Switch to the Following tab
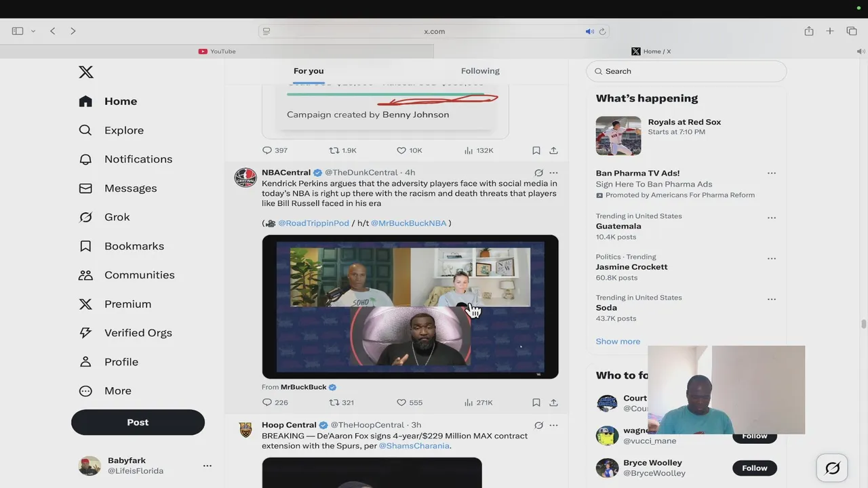 click(480, 70)
